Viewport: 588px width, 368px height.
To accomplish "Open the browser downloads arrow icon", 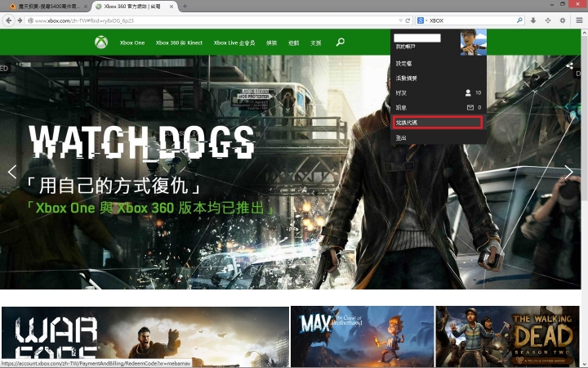I will (532, 20).
